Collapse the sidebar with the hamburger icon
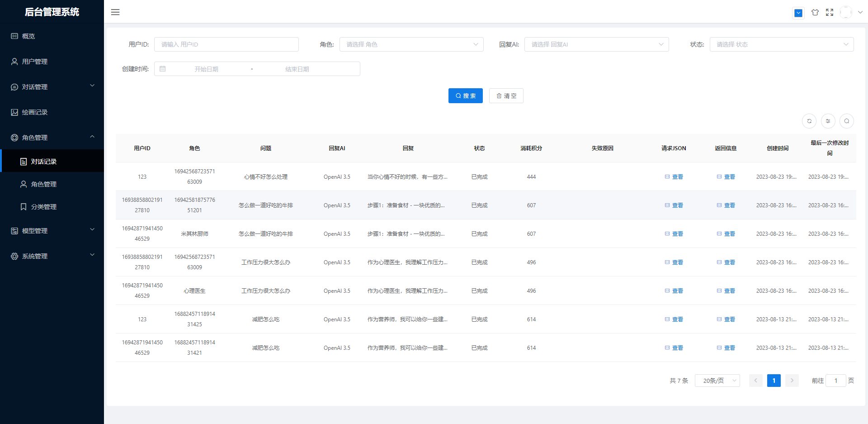Image resolution: width=868 pixels, height=424 pixels. 115,12
